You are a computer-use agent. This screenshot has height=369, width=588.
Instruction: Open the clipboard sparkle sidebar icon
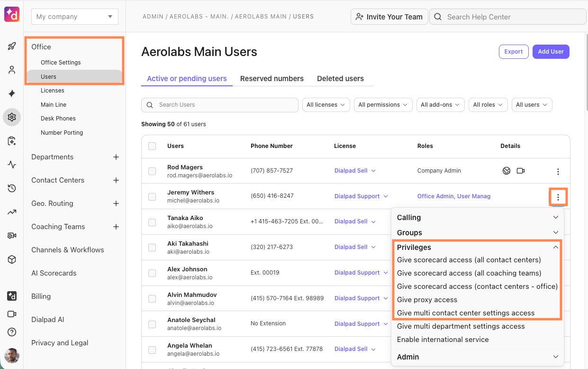[12, 141]
